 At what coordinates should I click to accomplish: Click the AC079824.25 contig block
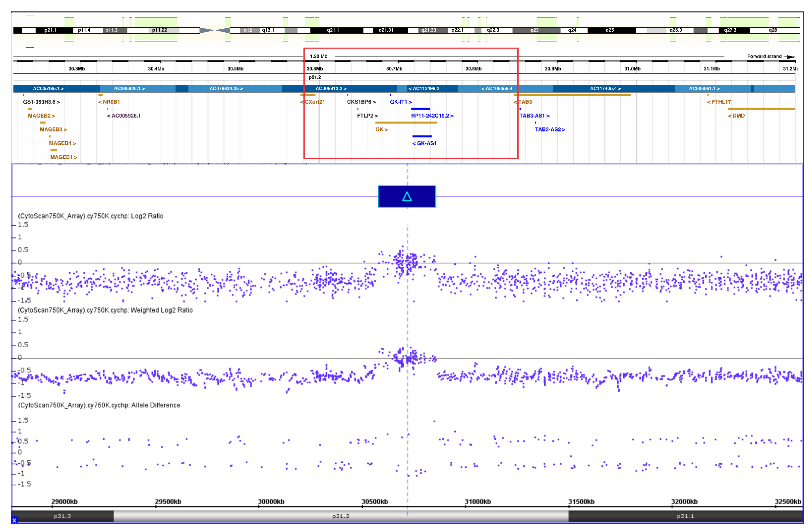tap(235, 88)
